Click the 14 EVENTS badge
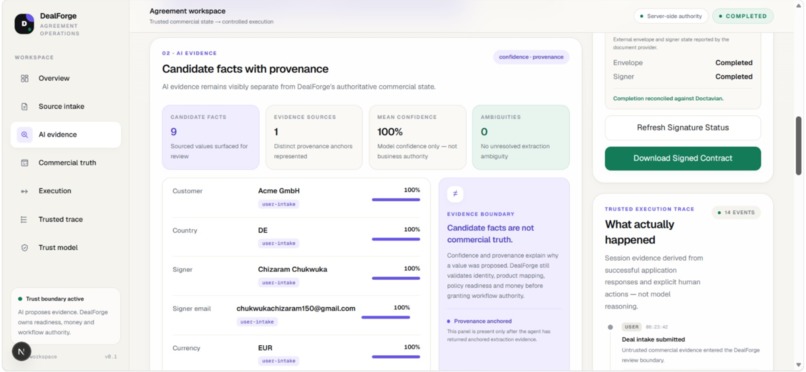Viewport: 806px width, 372px height. tap(736, 212)
